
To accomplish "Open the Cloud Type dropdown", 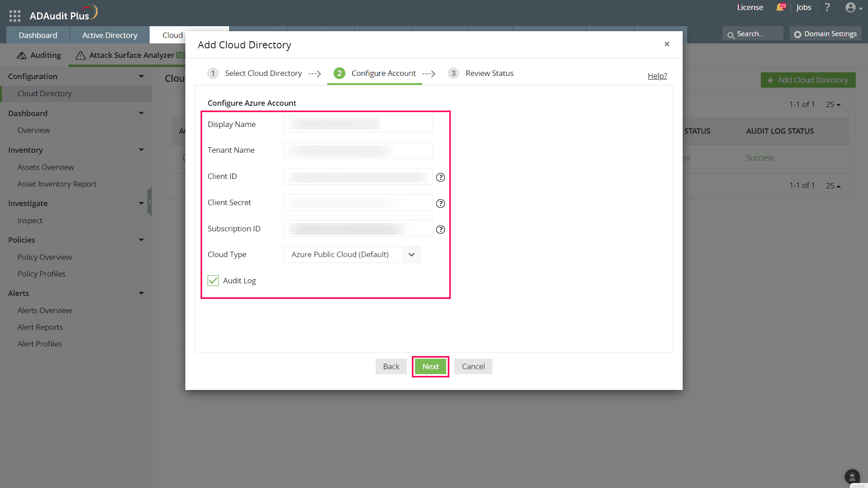I will pyautogui.click(x=411, y=254).
